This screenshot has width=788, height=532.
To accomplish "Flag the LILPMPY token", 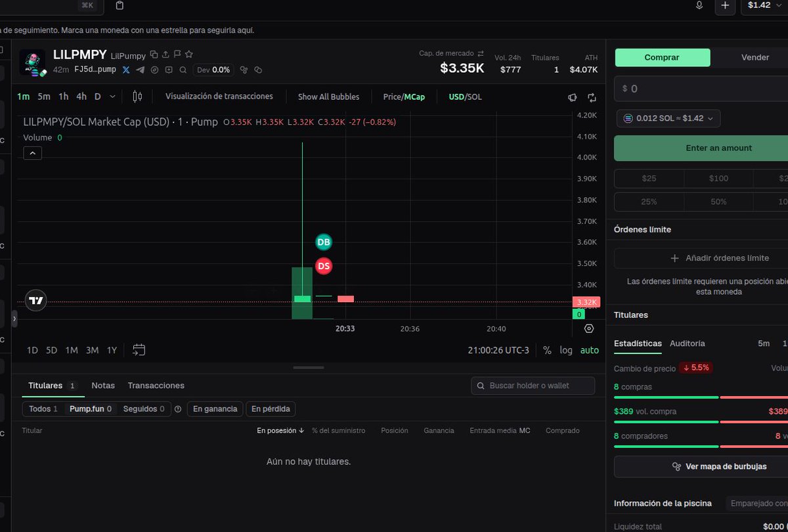I will point(177,55).
